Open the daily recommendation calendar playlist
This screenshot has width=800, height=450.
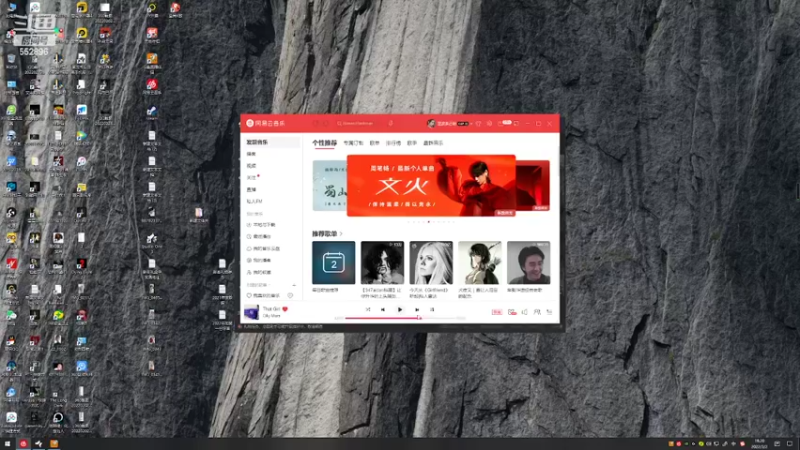334,263
